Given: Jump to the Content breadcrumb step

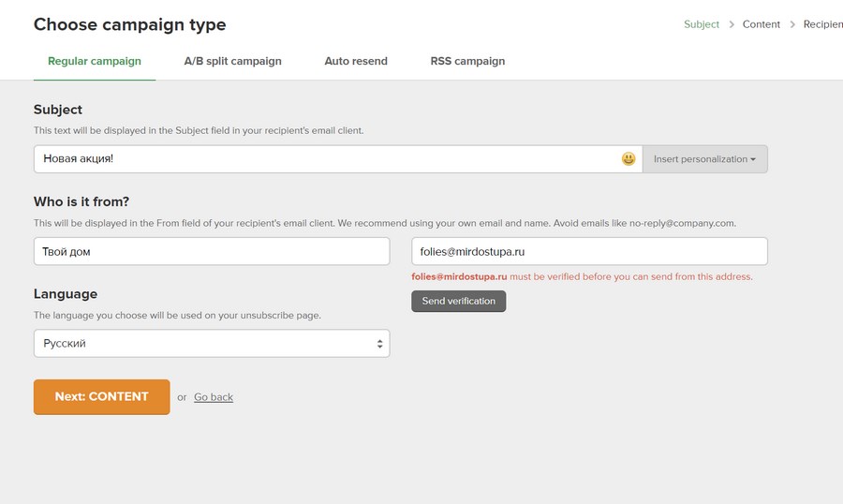Looking at the screenshot, I should [762, 24].
